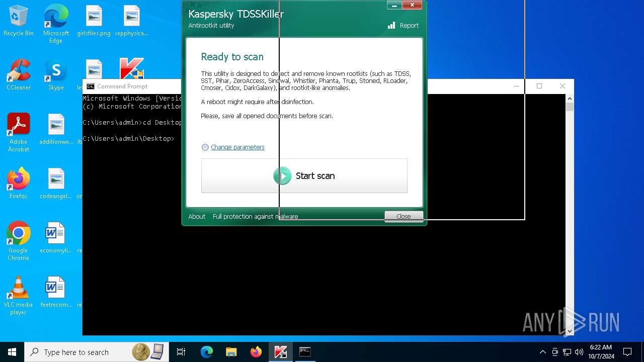
Task: Open the clock showing 6:22 AM
Action: 601,352
